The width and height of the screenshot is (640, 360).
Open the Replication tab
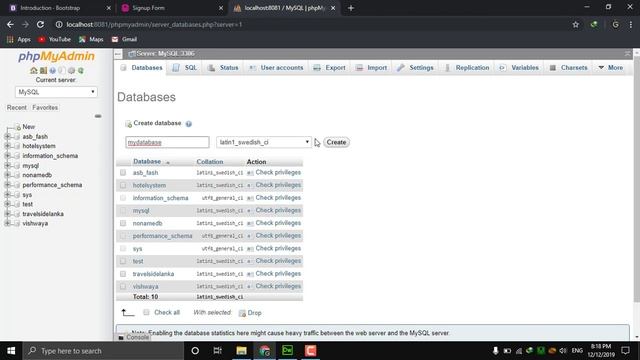[467, 68]
